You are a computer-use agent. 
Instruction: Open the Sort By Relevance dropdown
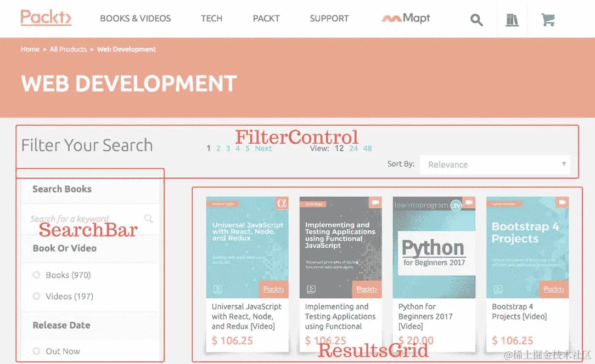tap(495, 164)
